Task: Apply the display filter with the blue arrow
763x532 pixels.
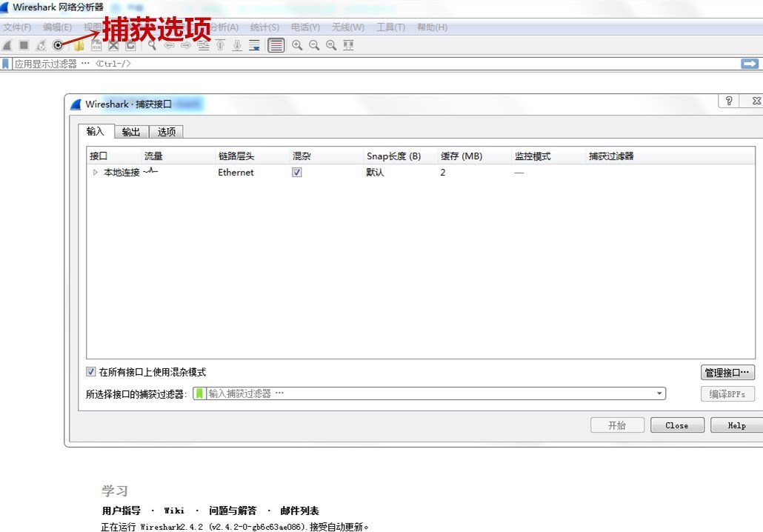Action: pos(750,64)
